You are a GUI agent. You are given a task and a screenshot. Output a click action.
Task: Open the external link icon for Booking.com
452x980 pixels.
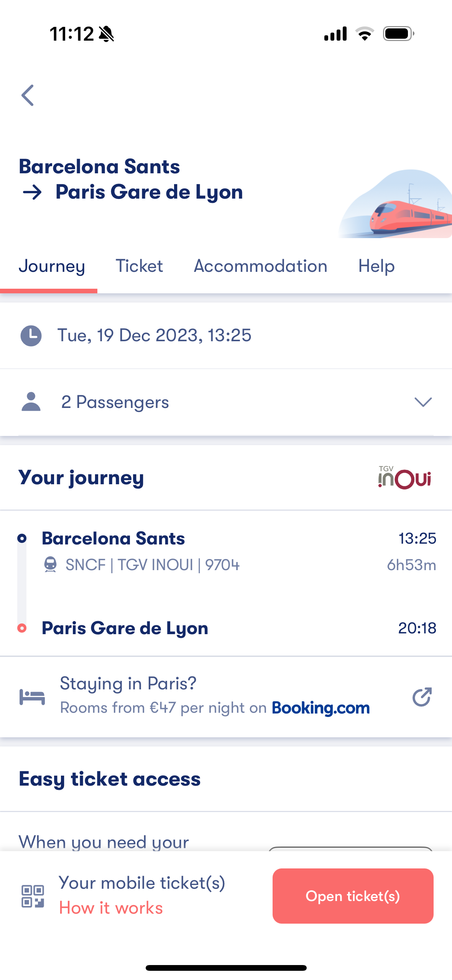[422, 697]
